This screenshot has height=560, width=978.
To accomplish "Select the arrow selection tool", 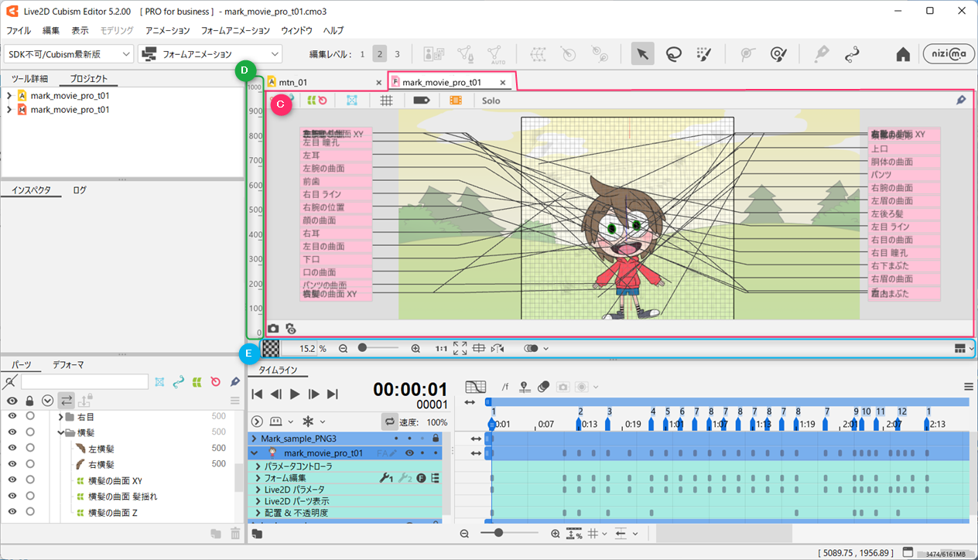I will pyautogui.click(x=642, y=54).
